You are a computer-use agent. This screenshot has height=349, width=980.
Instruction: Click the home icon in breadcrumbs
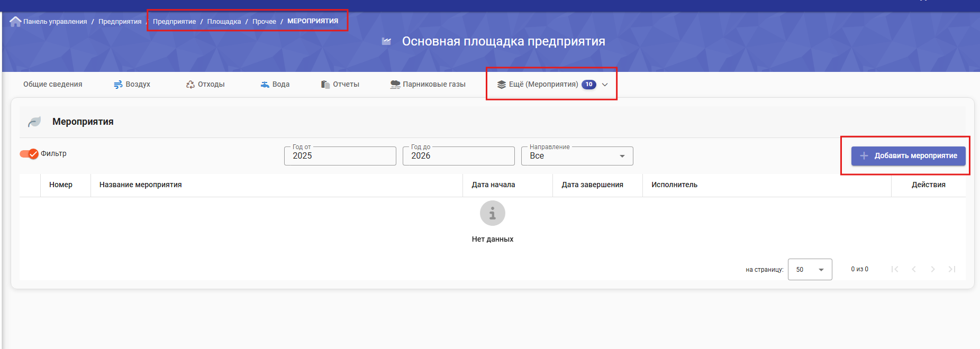(x=15, y=21)
